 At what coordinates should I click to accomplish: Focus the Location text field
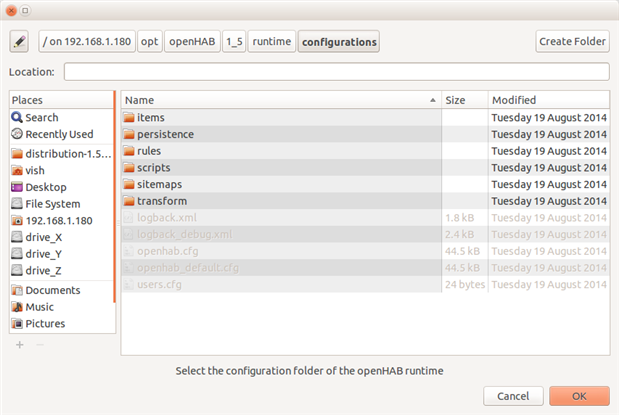[337, 71]
